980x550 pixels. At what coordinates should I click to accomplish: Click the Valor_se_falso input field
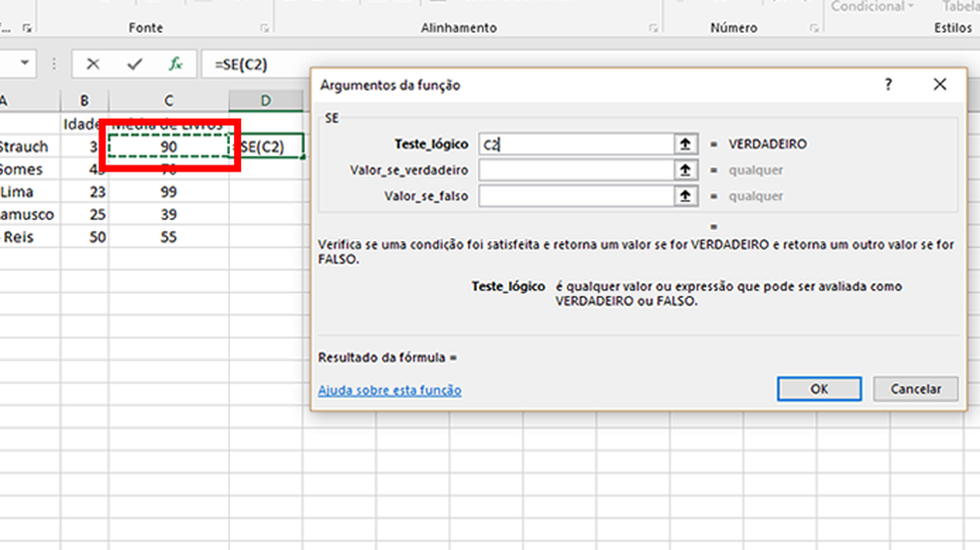point(576,196)
